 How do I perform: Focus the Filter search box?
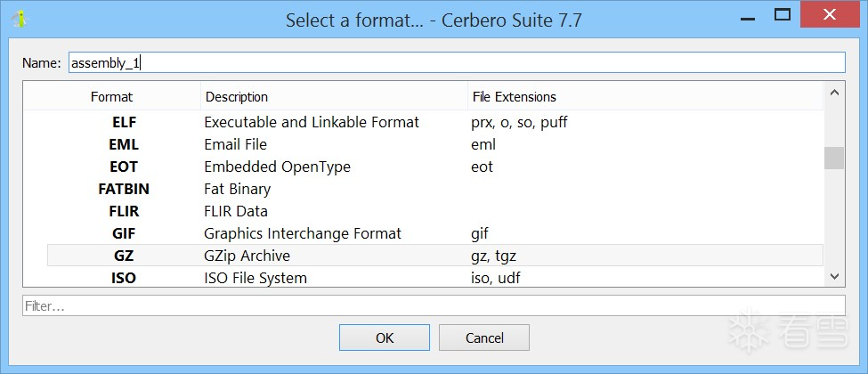[x=434, y=305]
